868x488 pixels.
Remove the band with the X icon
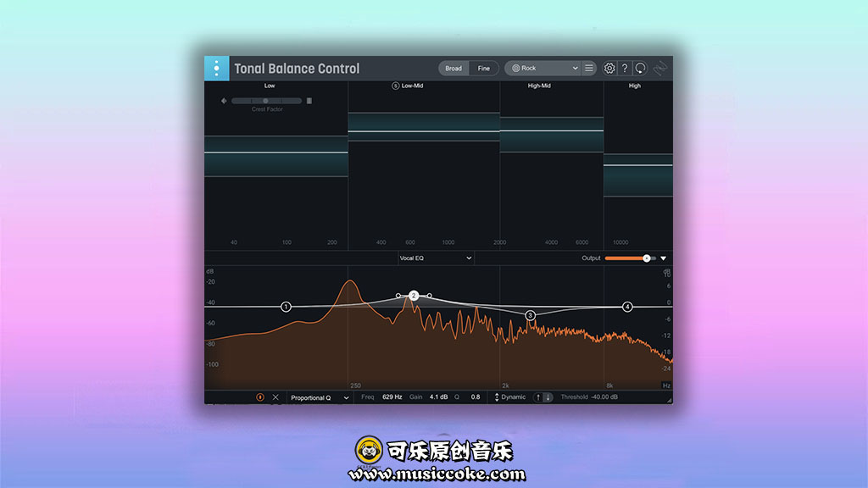click(x=275, y=397)
